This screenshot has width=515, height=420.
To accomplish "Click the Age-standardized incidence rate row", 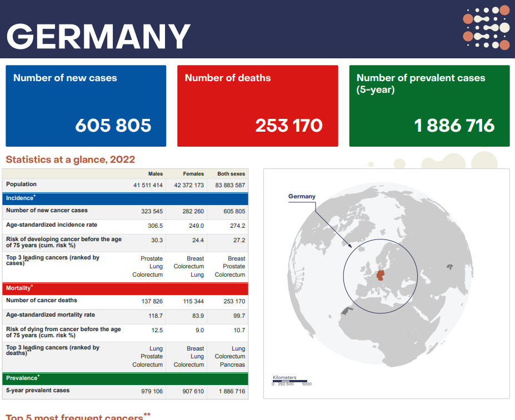I will pyautogui.click(x=125, y=226).
